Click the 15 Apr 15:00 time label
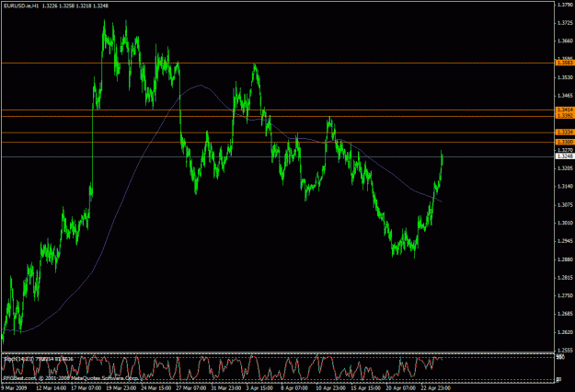The width and height of the screenshot is (575, 392). [x=366, y=387]
